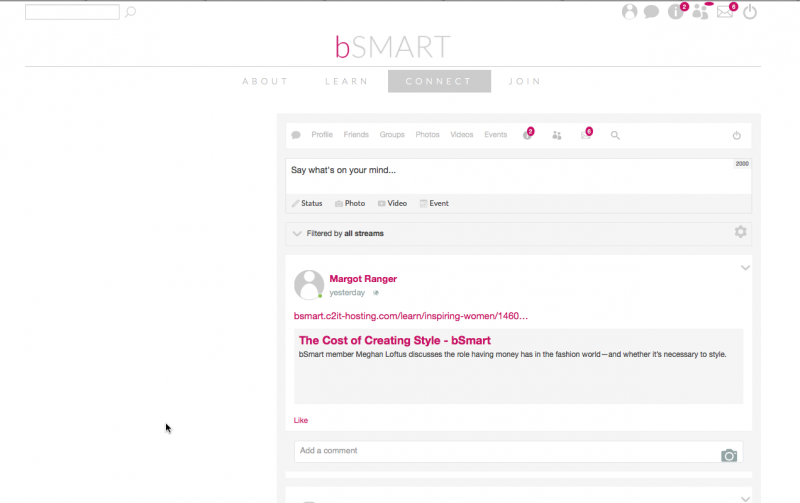The width and height of the screenshot is (800, 503).
Task: Click the search magnifier next to top search box
Action: (x=131, y=12)
